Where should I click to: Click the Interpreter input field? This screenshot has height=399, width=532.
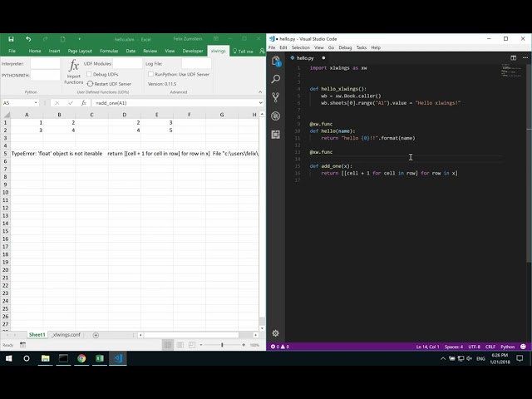tap(45, 63)
